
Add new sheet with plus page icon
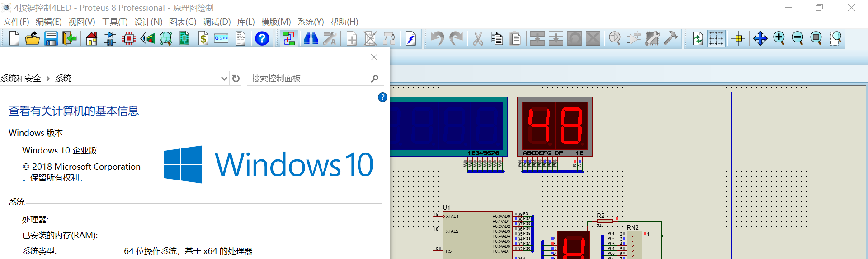tap(352, 39)
